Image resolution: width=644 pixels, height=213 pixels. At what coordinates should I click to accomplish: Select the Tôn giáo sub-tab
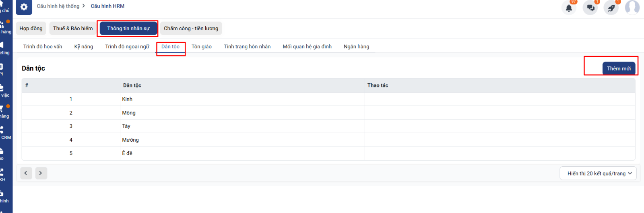point(201,47)
